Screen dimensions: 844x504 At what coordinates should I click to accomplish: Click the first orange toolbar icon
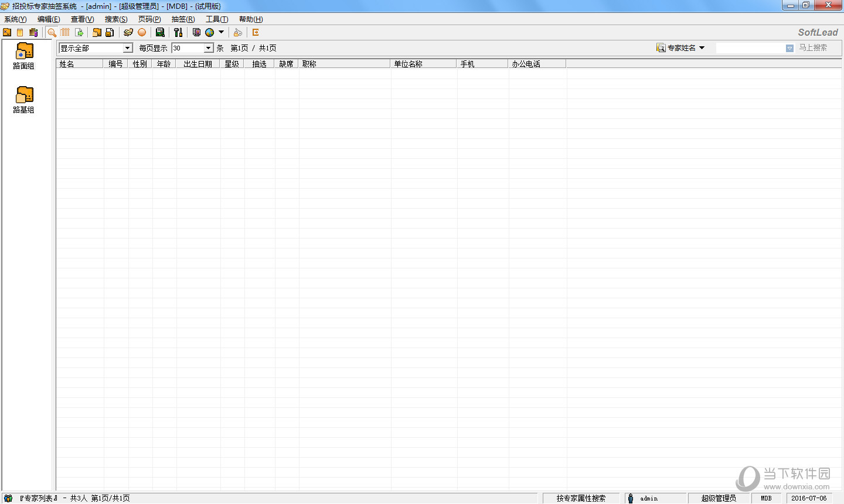(x=8, y=32)
